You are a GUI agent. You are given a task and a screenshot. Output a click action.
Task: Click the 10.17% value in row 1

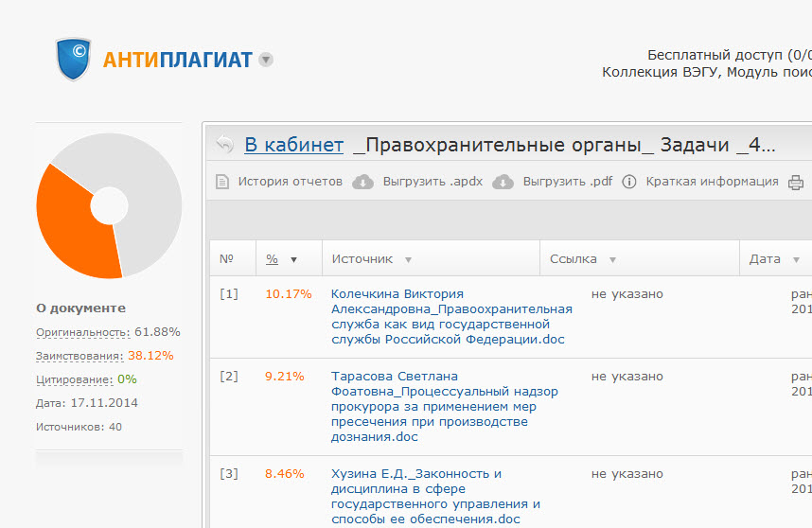click(x=289, y=294)
